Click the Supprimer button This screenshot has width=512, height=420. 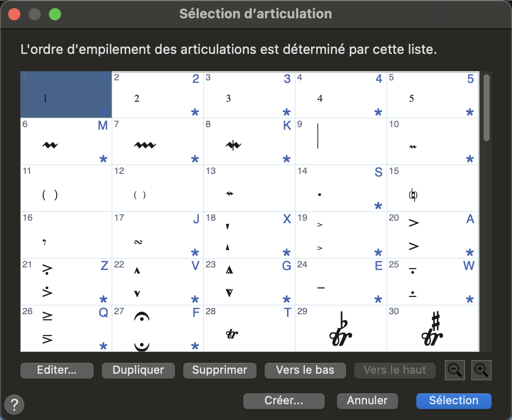219,370
